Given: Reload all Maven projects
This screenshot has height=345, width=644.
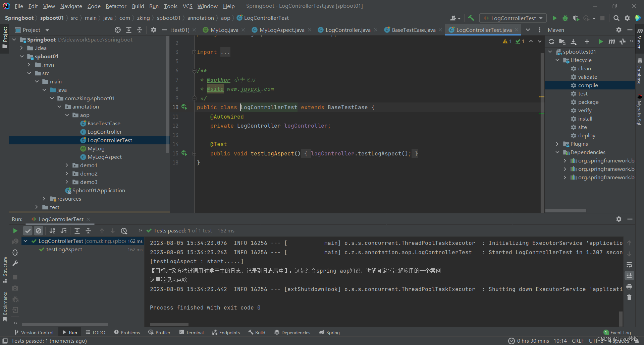Looking at the screenshot, I should [551, 42].
